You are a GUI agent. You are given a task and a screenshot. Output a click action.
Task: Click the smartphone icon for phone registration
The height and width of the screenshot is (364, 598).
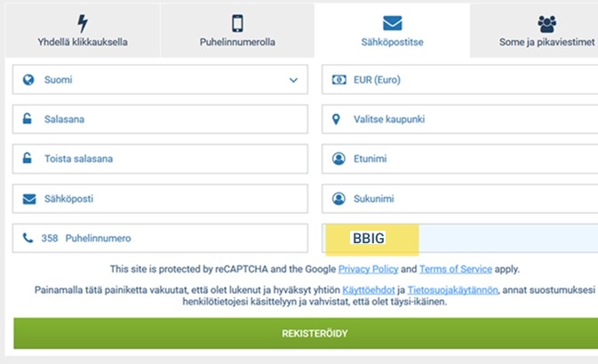click(x=237, y=23)
